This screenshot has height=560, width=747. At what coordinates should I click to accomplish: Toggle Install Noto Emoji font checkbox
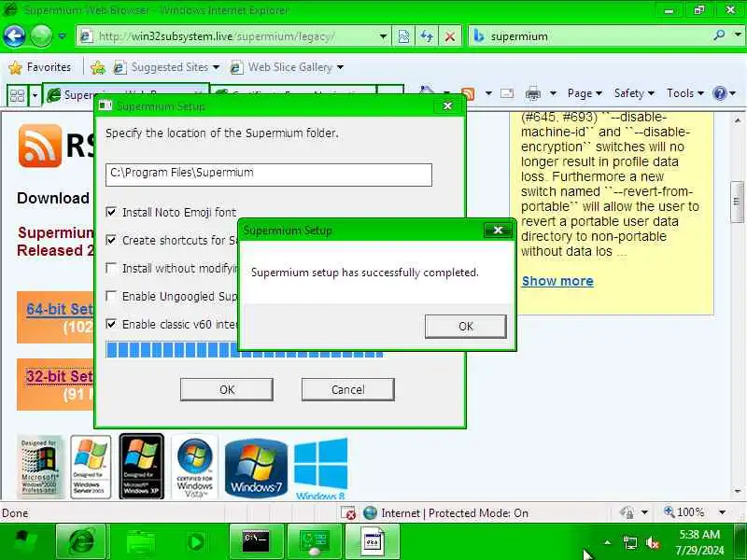tap(111, 212)
